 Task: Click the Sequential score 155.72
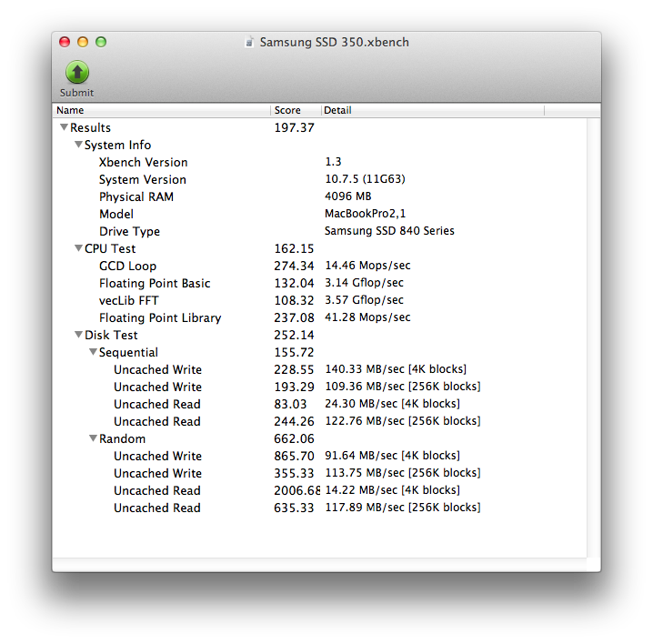(294, 352)
